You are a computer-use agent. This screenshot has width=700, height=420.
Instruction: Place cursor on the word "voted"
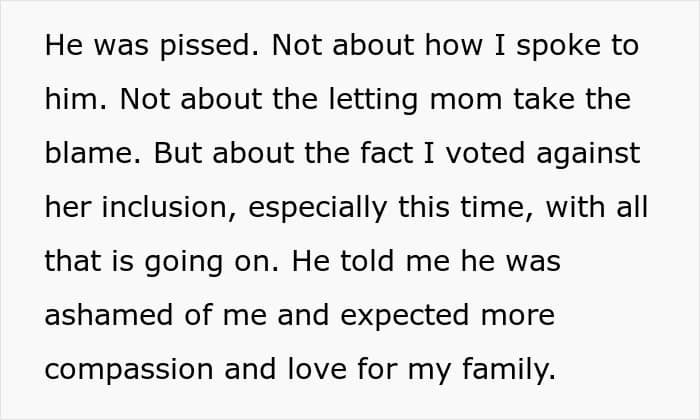474,154
